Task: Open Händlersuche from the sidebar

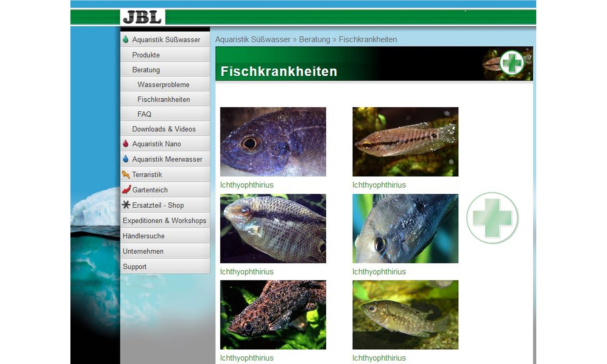Action: coord(144,236)
